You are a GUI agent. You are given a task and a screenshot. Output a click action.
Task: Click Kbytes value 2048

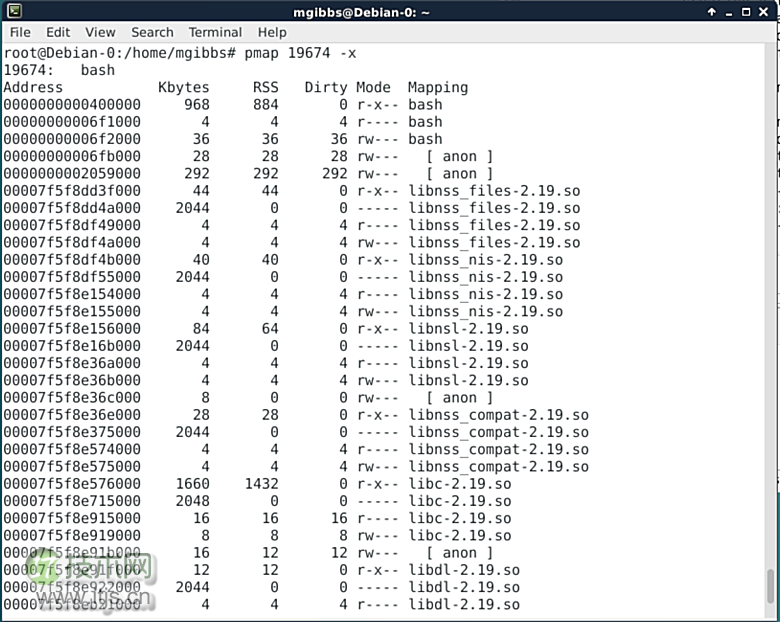coord(193,502)
